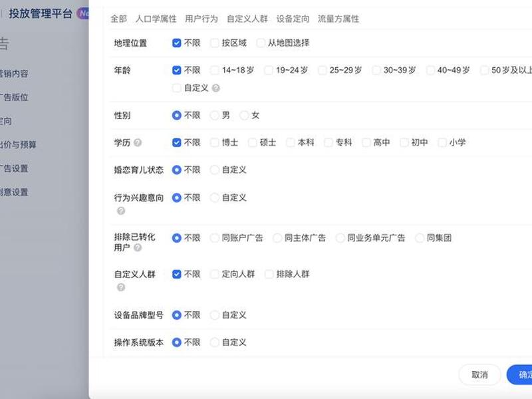
Task: Uncheck 不限 in the 学历 row
Action: (x=176, y=142)
